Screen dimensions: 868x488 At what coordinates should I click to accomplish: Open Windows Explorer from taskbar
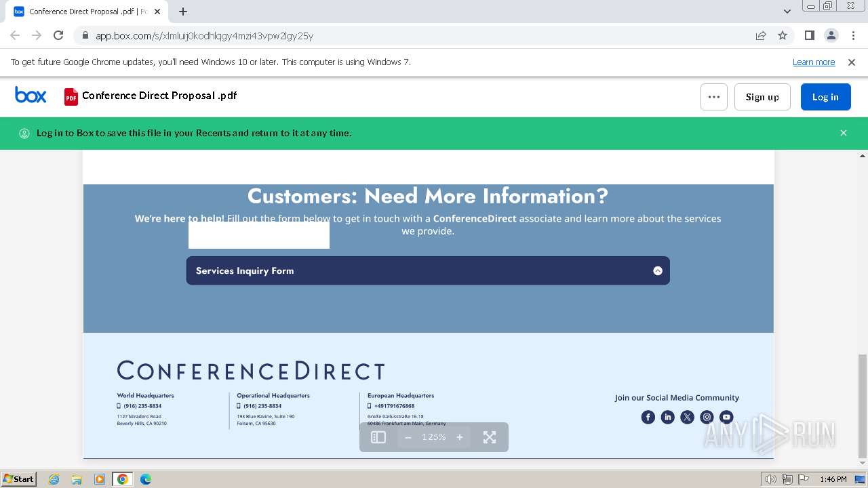pos(77,479)
